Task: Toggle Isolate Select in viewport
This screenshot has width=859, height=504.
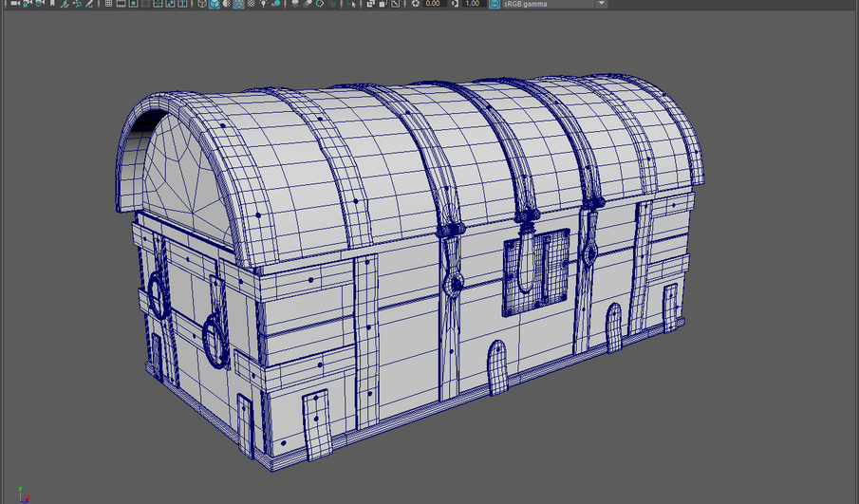Action: (352, 4)
